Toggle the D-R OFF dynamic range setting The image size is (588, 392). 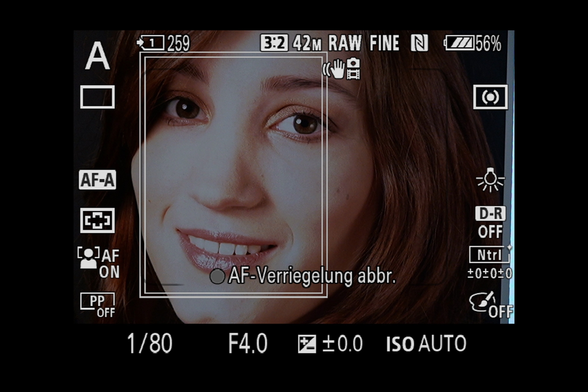coord(490,222)
